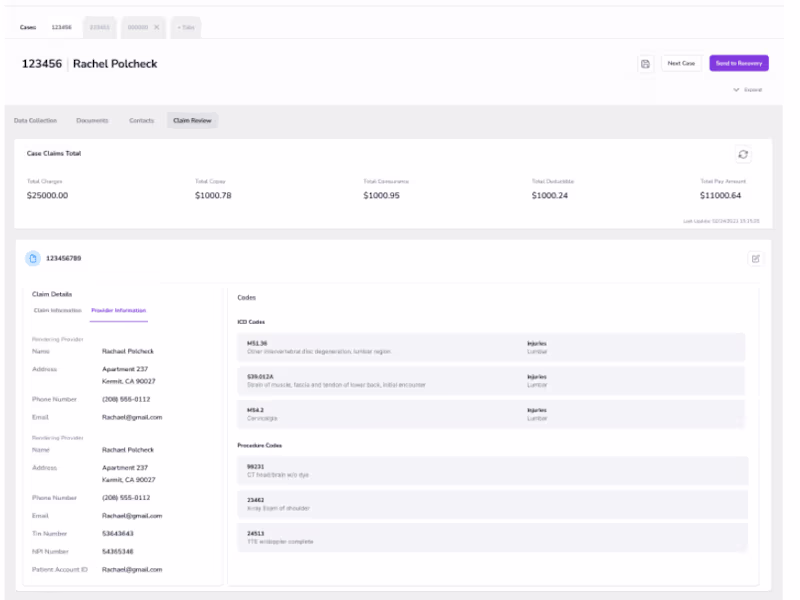The image size is (800, 600).
Task: Click the 24513 procedure code row
Action: click(491, 537)
